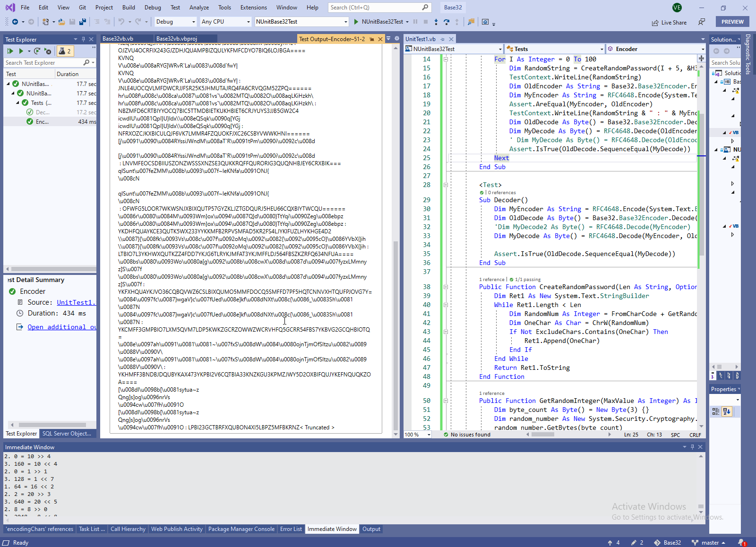Click the Step Over debug icon

[446, 22]
